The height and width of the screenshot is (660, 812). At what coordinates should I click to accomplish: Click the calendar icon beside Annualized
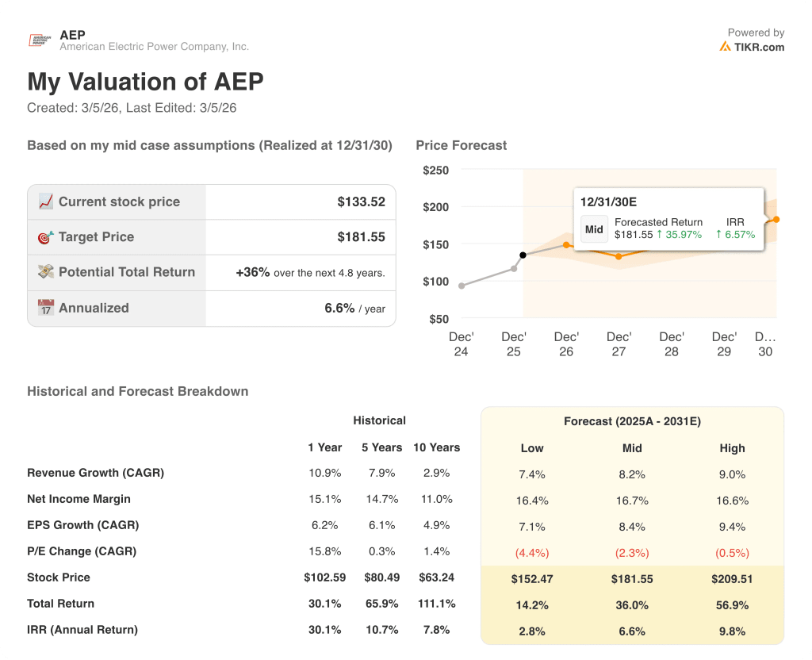tap(45, 308)
